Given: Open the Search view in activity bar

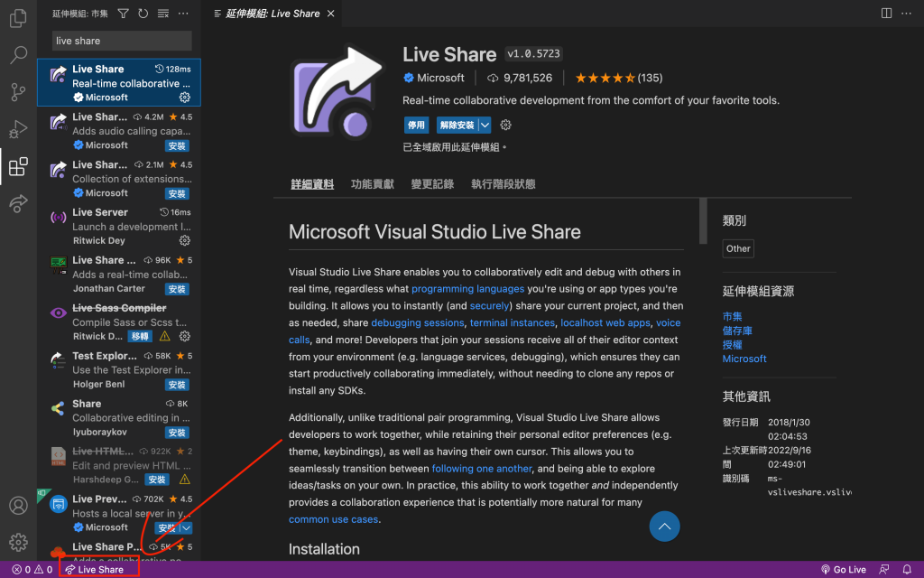Looking at the screenshot, I should click(18, 55).
